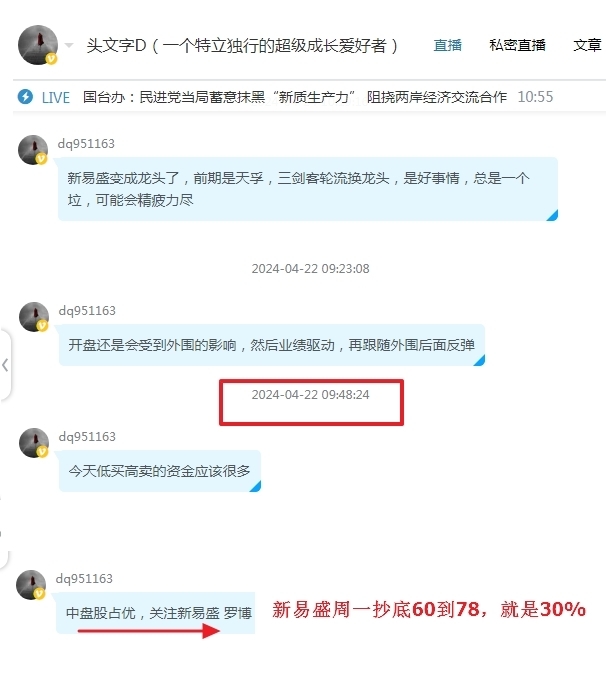Open the 国台办 news ticker headline
The image size is (606, 676).
tap(295, 97)
